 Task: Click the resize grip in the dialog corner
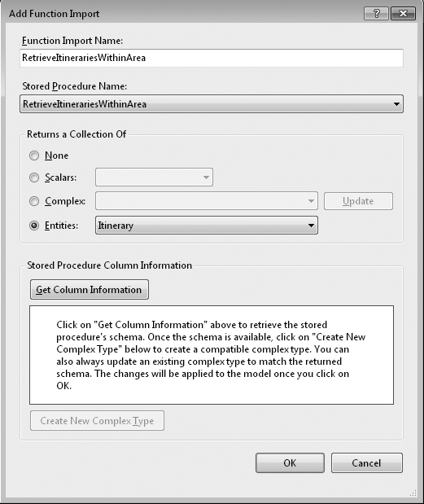tap(413, 493)
